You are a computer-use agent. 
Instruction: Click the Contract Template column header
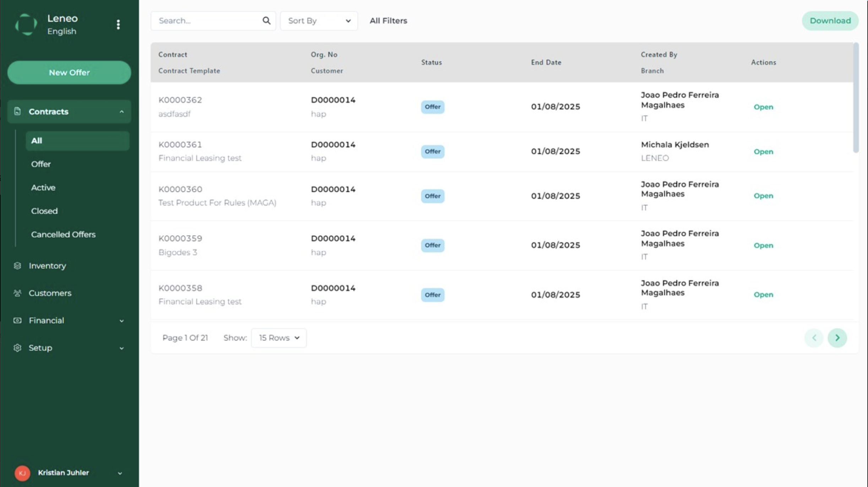coord(189,71)
